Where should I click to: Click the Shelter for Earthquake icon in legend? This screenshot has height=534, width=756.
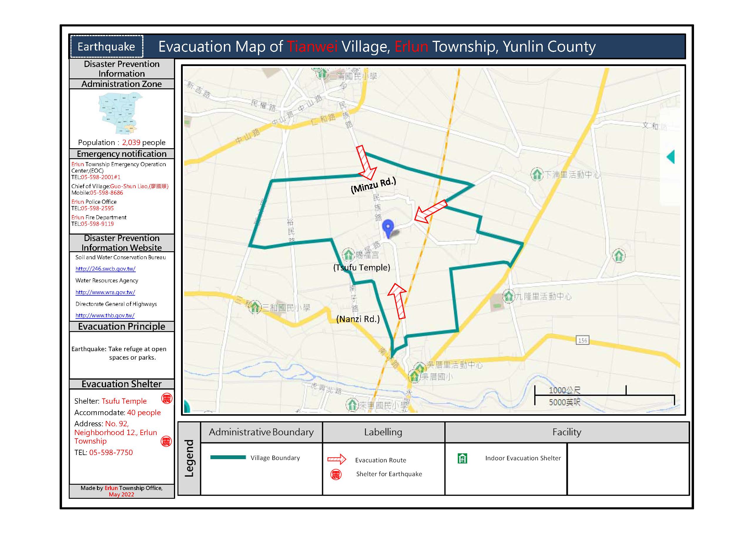(338, 479)
